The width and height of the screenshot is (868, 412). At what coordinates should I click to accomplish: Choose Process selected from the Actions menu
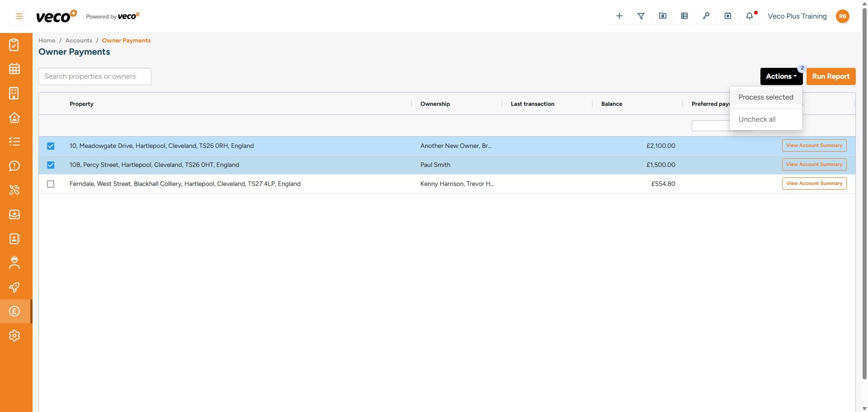[766, 97]
